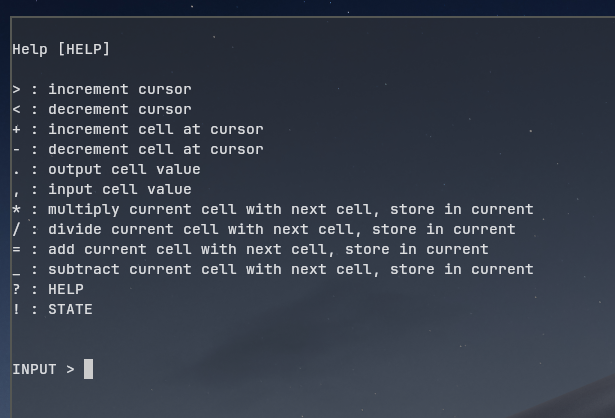The width and height of the screenshot is (615, 418).
Task: Select the "decrement cursor" help text
Action: pyautogui.click(x=119, y=109)
